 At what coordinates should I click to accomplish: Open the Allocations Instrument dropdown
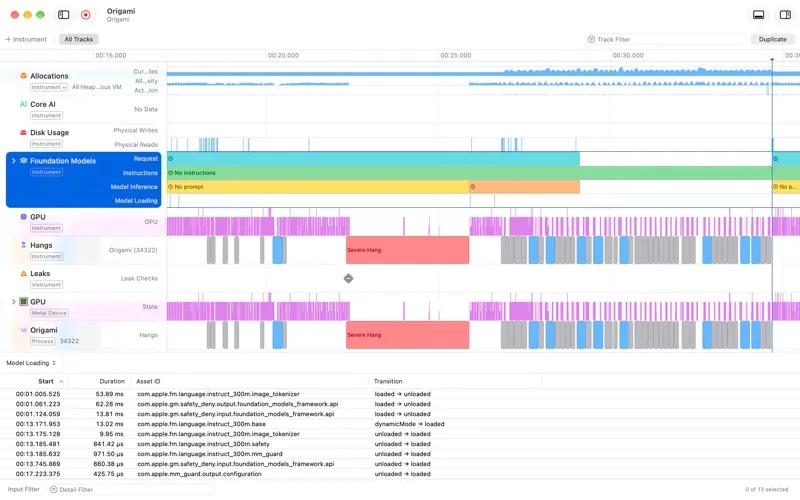pyautogui.click(x=48, y=87)
